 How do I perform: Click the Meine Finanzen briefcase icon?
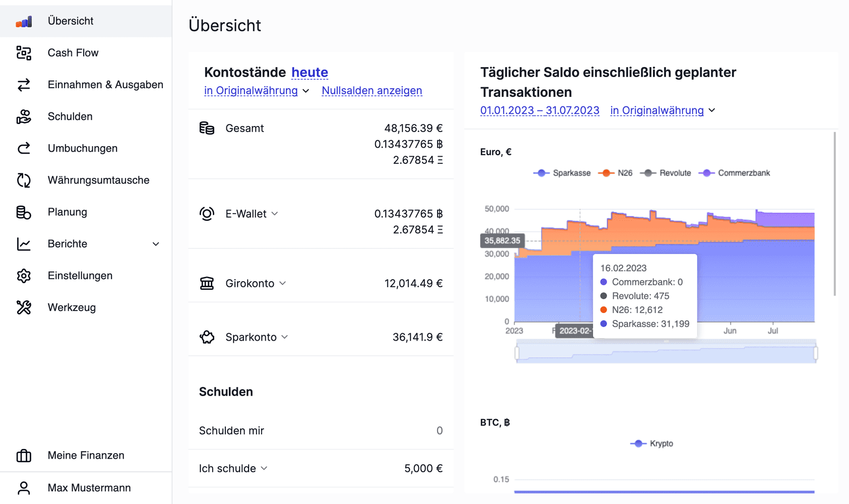point(24,456)
